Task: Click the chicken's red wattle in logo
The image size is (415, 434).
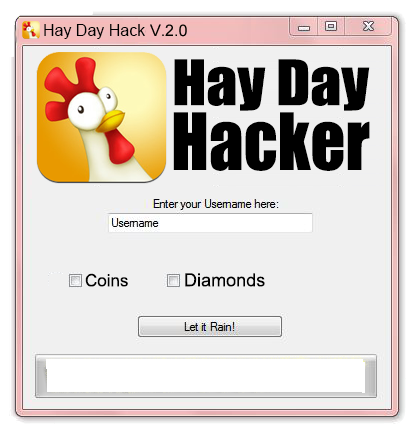Action: pyautogui.click(x=119, y=146)
